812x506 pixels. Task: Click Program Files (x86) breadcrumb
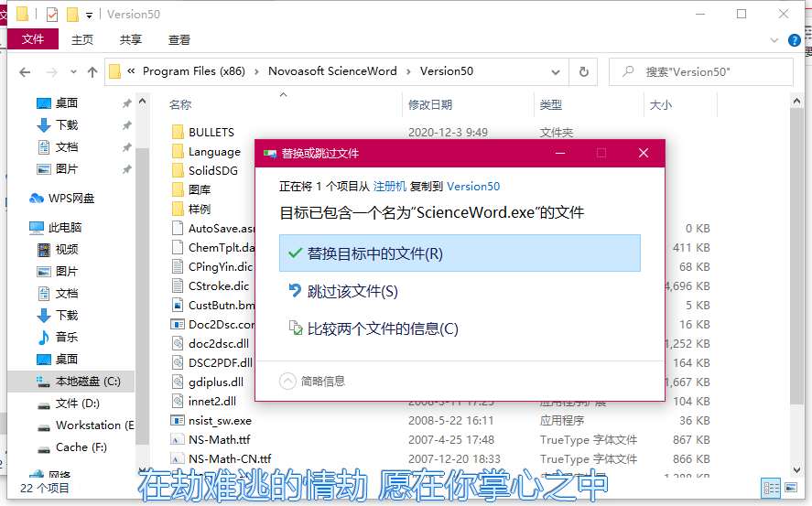click(x=194, y=71)
